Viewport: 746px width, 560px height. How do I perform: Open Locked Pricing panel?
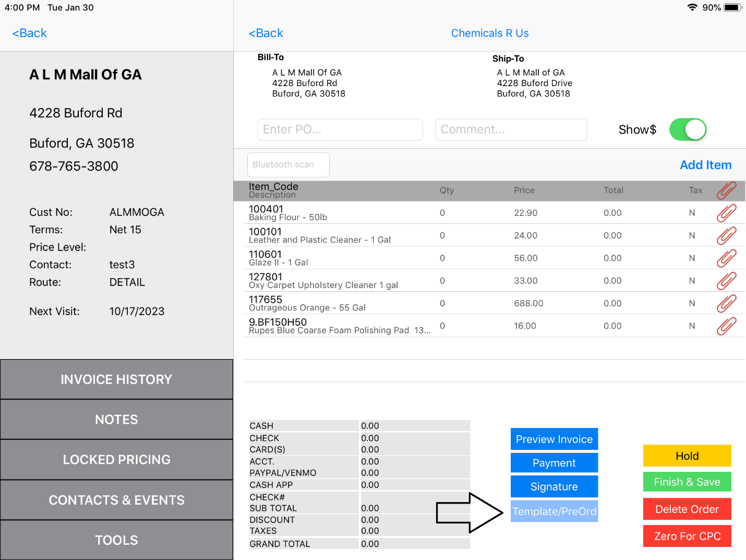116,459
